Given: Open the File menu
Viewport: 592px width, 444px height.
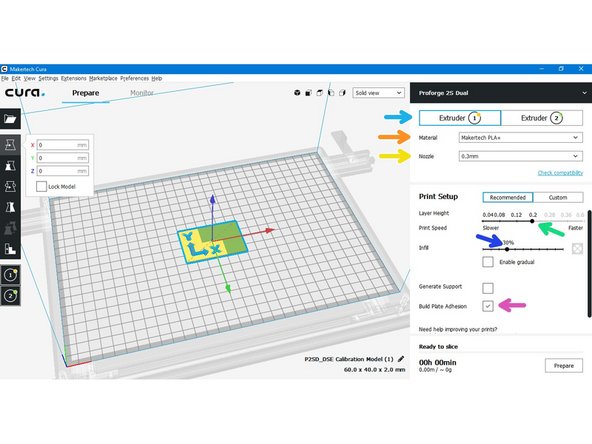Looking at the screenshot, I should [x=5, y=78].
